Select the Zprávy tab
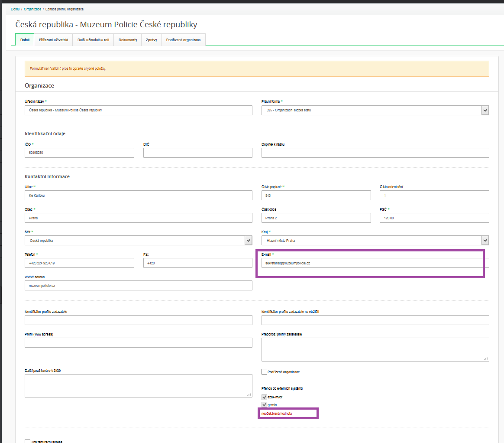 (151, 40)
